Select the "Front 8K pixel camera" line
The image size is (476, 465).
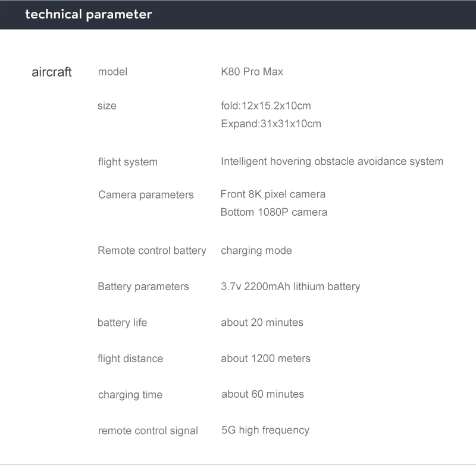point(273,194)
